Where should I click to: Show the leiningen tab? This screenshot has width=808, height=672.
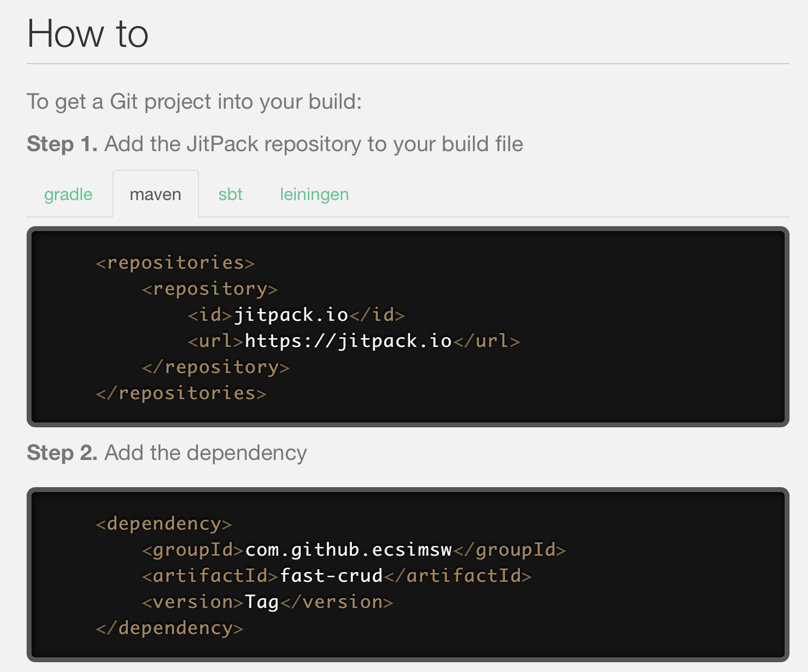(x=314, y=194)
